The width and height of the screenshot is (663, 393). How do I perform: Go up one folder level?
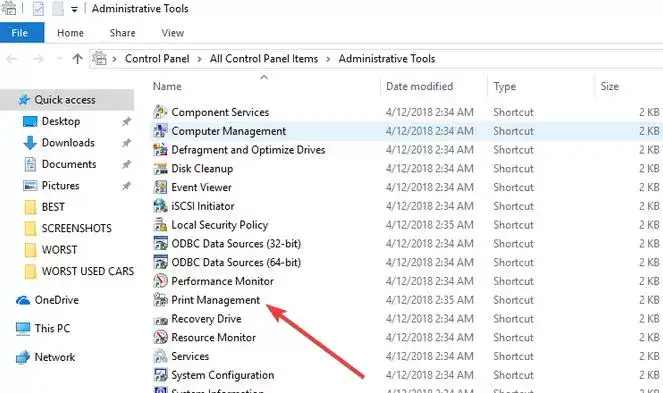(x=77, y=59)
